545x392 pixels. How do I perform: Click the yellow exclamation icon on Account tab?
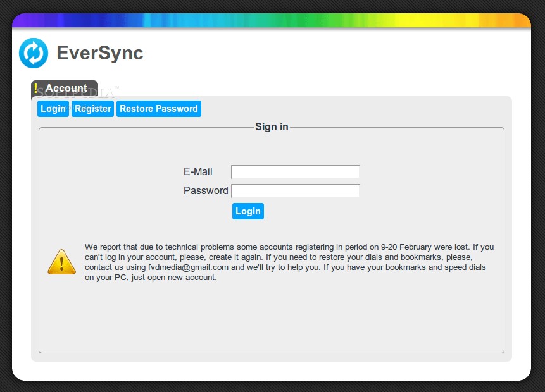(36, 88)
